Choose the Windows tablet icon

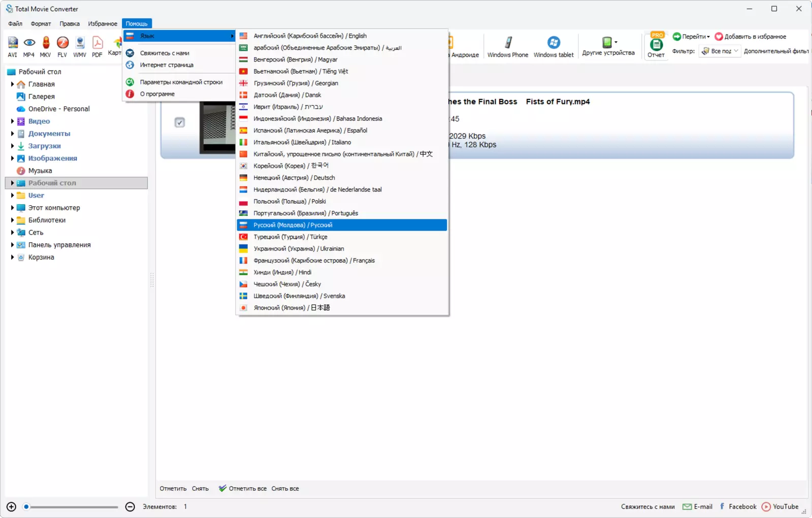[x=554, y=46]
